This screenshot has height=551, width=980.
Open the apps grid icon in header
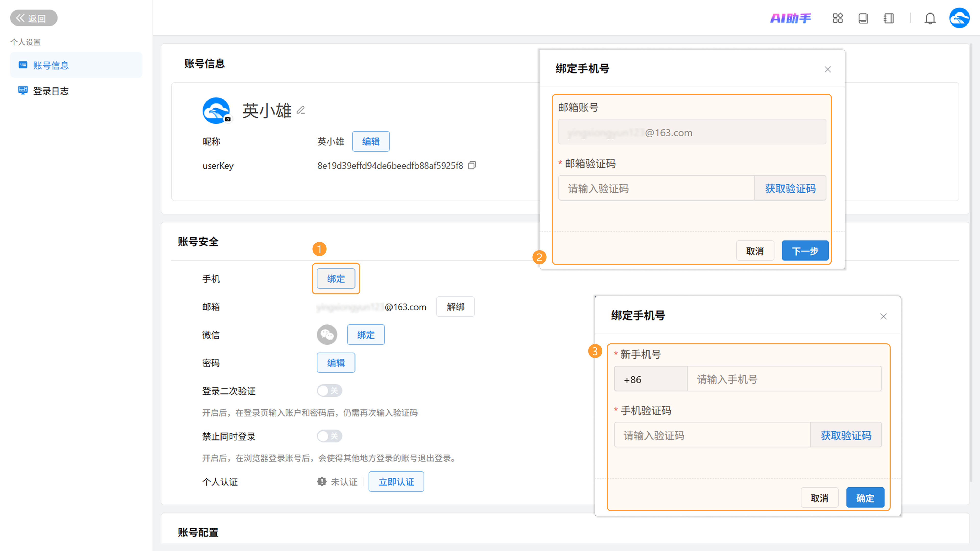tap(838, 18)
